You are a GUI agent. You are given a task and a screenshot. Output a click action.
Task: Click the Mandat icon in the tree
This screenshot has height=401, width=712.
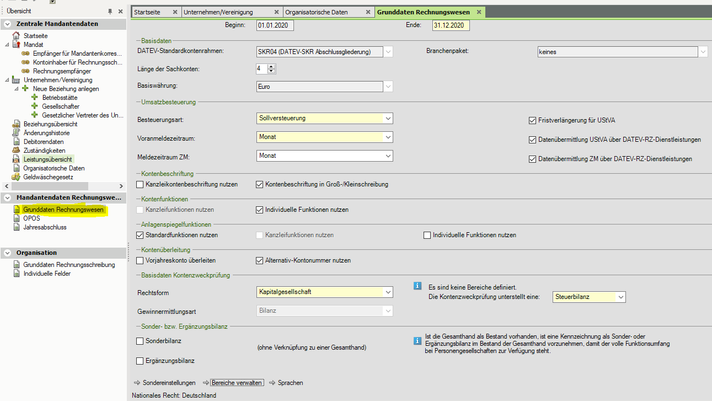coord(16,44)
